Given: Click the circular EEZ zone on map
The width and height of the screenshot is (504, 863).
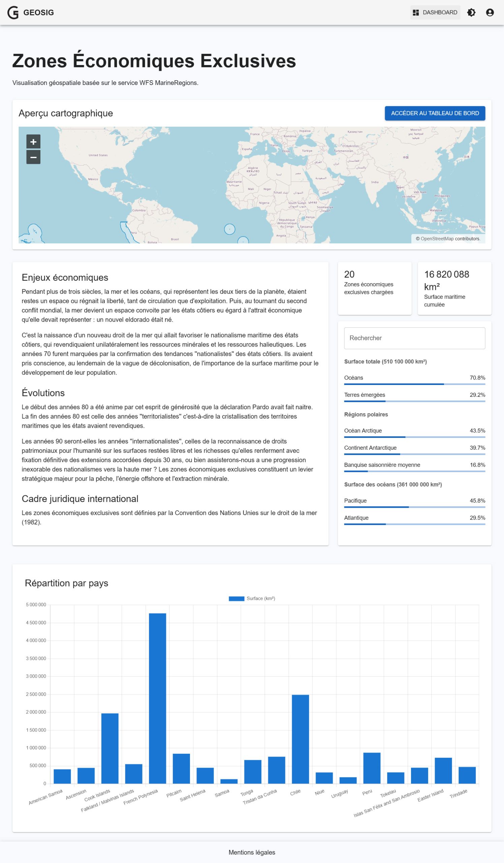Looking at the screenshot, I should pyautogui.click(x=229, y=229).
